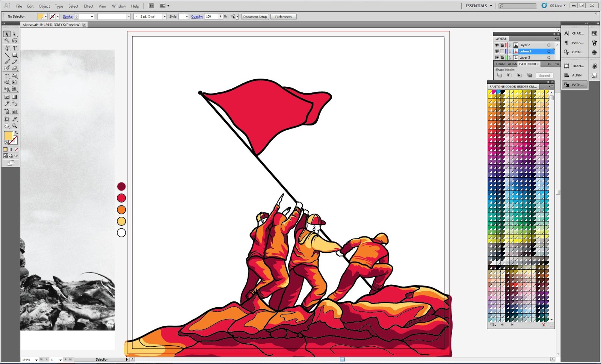The height and width of the screenshot is (364, 601).
Task: Activate the Width/Warp tool
Action: (x=7, y=82)
